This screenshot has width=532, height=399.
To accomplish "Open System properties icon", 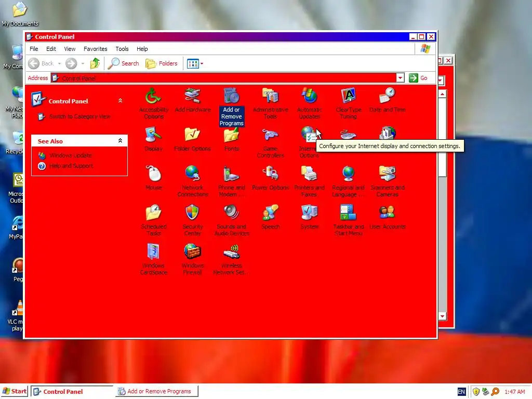I will [x=310, y=212].
